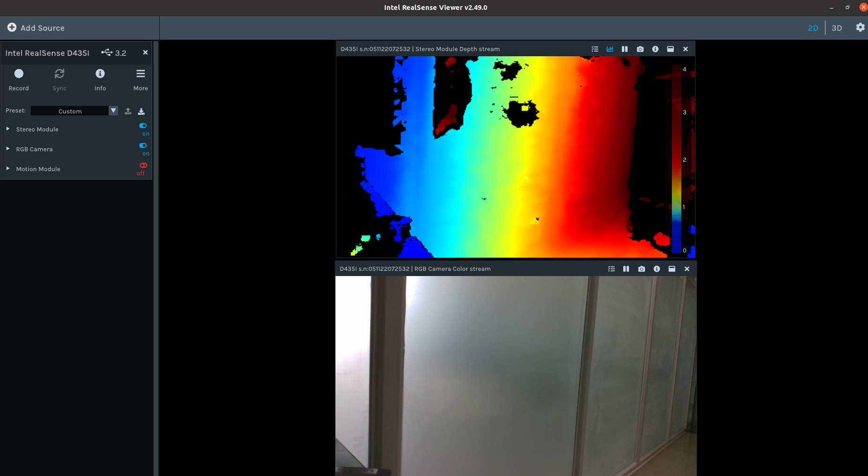
Task: Pause the Stereo Module Depth stream
Action: coord(625,49)
